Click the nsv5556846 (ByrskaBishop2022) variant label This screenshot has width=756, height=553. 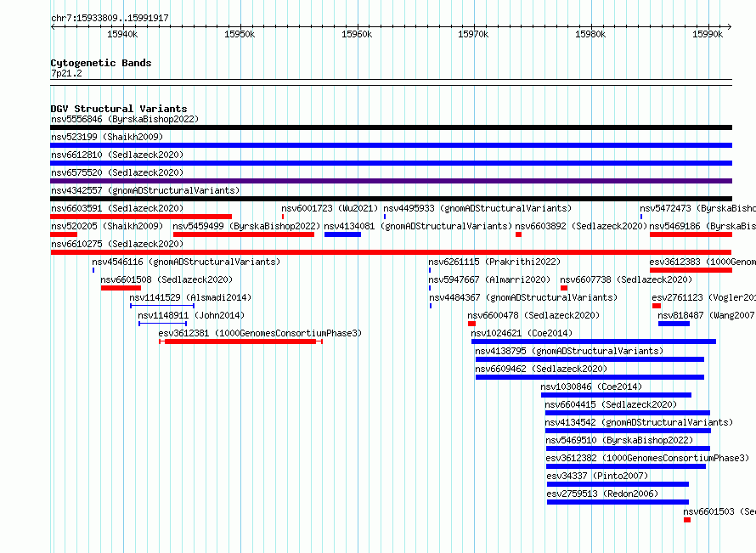coord(125,119)
